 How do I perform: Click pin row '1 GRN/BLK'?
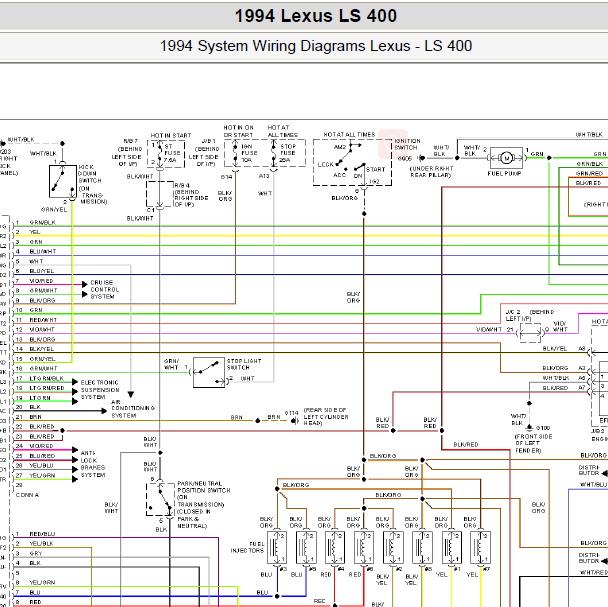point(35,223)
